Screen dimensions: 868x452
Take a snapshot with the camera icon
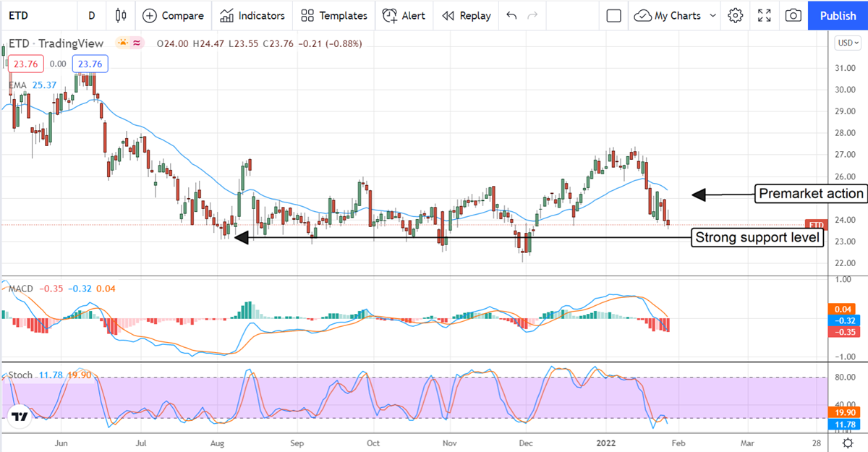click(793, 15)
